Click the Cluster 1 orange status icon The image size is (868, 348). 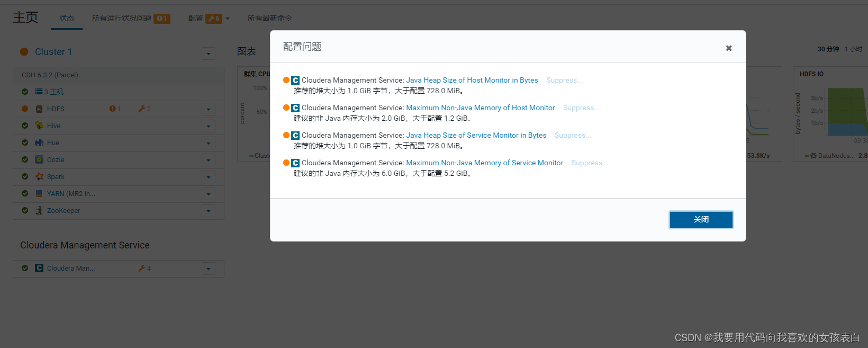coord(24,51)
